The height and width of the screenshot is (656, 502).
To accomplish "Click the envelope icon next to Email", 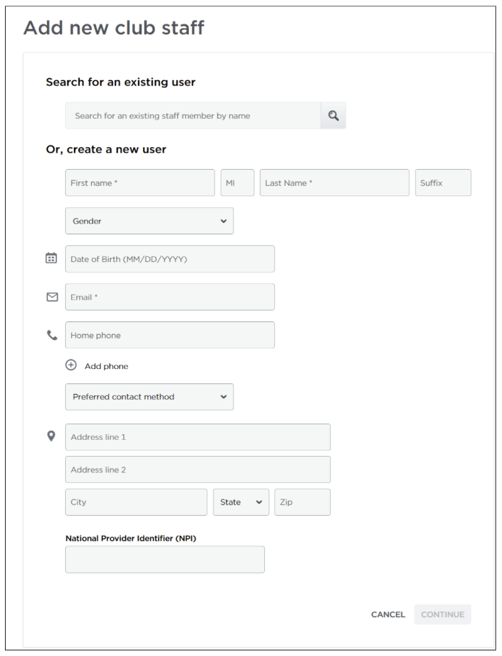I will pyautogui.click(x=52, y=297).
